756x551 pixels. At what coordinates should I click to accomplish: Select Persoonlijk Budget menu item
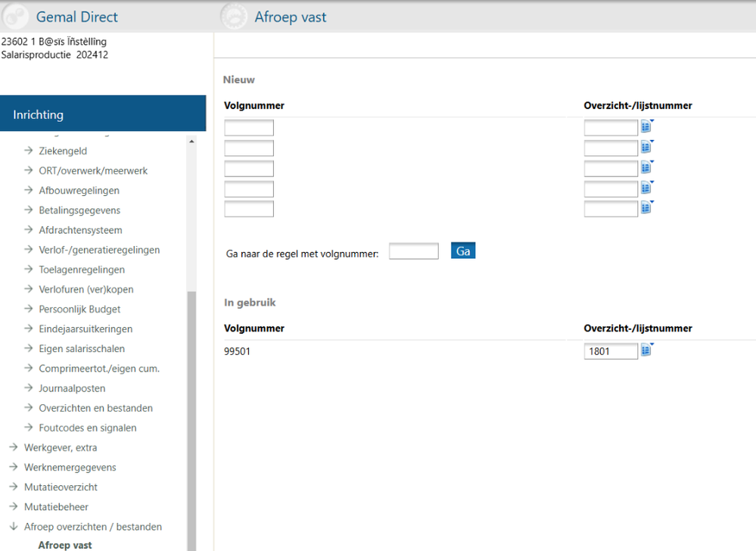pos(79,309)
